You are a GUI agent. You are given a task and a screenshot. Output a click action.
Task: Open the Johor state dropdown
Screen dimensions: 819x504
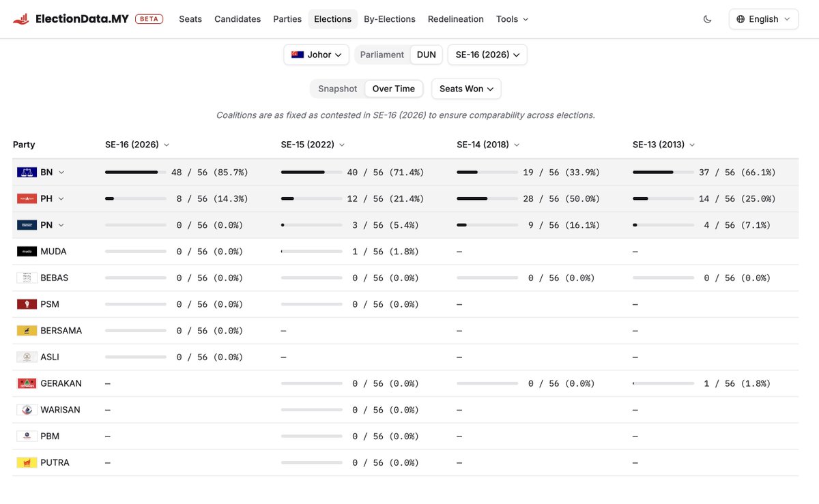pyautogui.click(x=317, y=55)
